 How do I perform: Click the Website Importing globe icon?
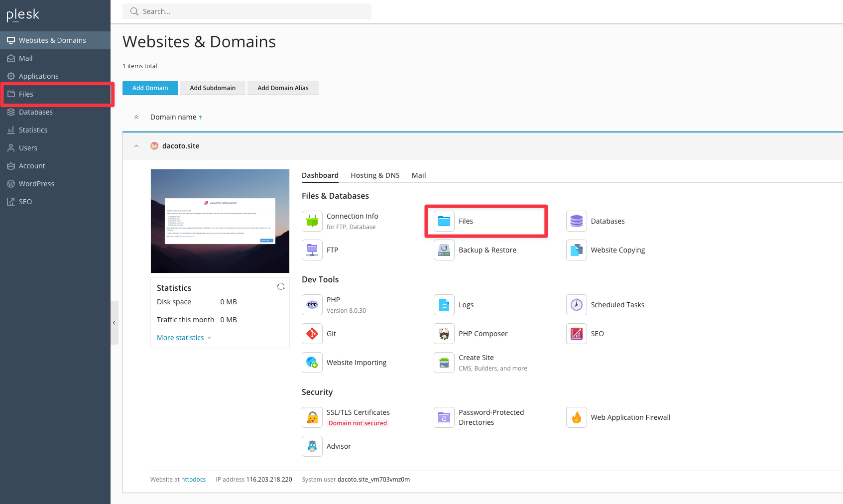pyautogui.click(x=312, y=363)
